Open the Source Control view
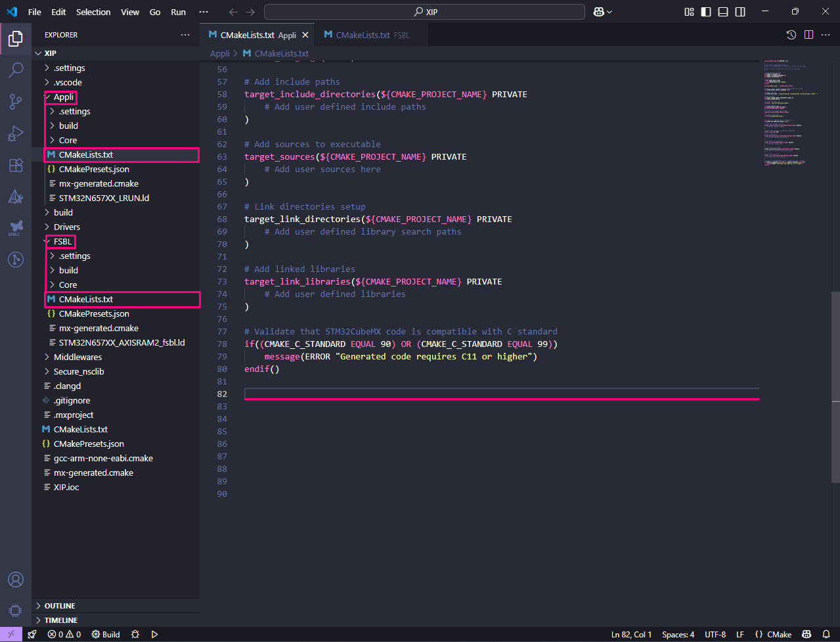The image size is (840, 642). coord(16,101)
